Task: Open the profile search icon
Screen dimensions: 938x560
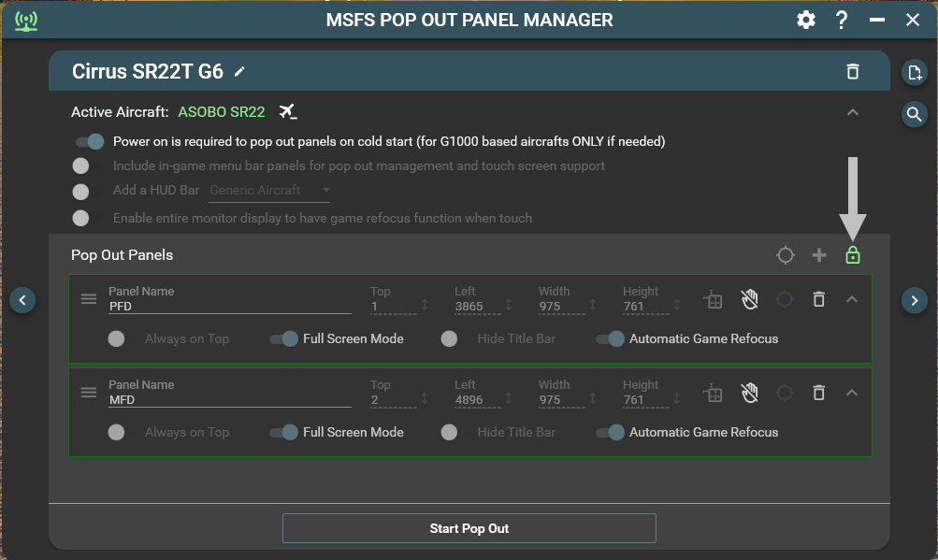Action: (x=914, y=114)
